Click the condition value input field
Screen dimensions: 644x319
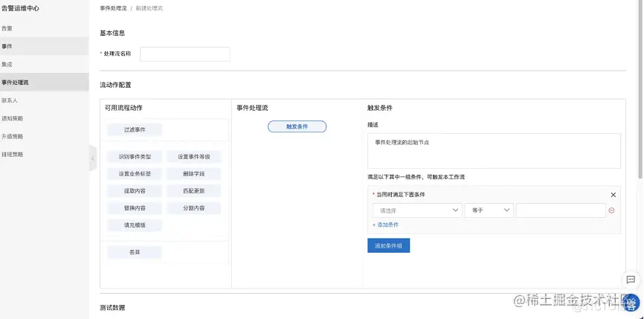click(x=561, y=210)
